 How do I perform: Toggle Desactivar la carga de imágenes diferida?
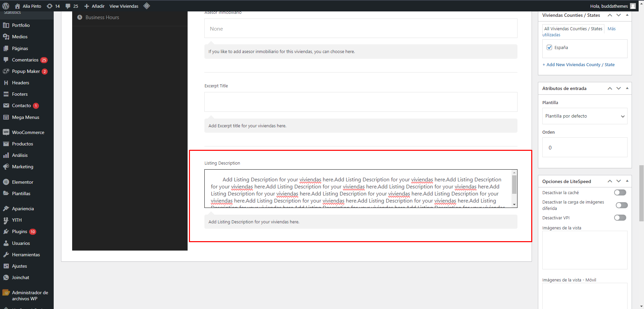622,205
